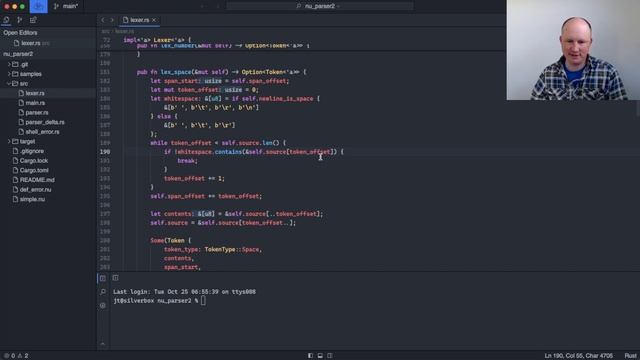Screen dimensions: 640x360
Task: Open the Rust syntax selector
Action: tap(630, 356)
